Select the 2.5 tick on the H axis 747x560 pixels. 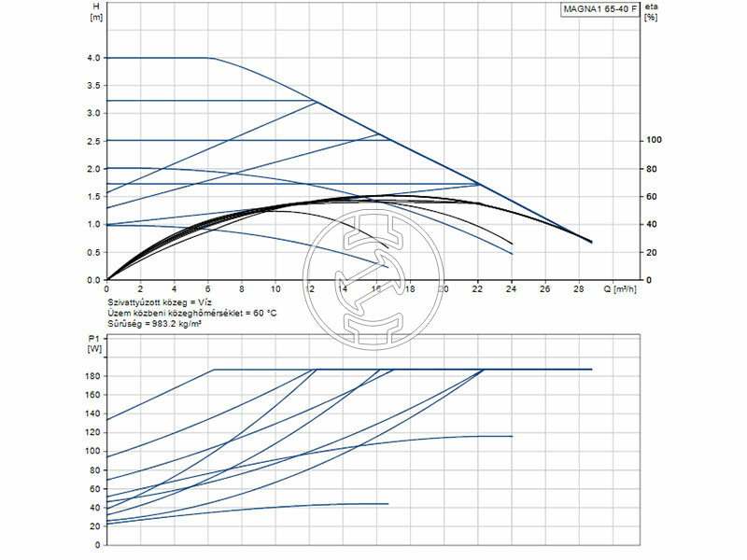point(93,141)
